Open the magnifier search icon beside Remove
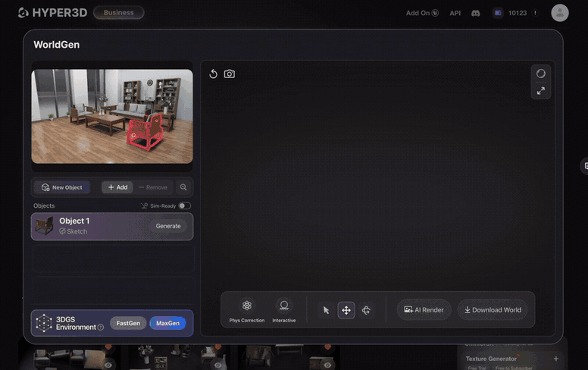588x370 pixels. coord(183,187)
